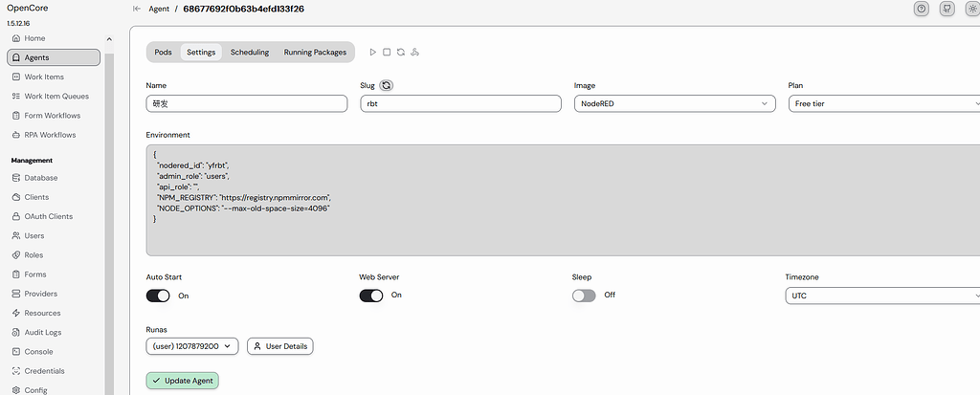Click the start agent play icon
The width and height of the screenshot is (980, 395).
373,53
